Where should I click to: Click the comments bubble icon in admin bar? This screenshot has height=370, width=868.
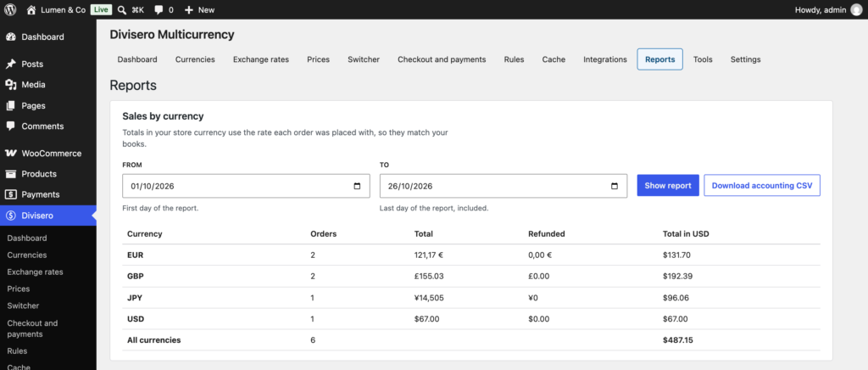[159, 9]
